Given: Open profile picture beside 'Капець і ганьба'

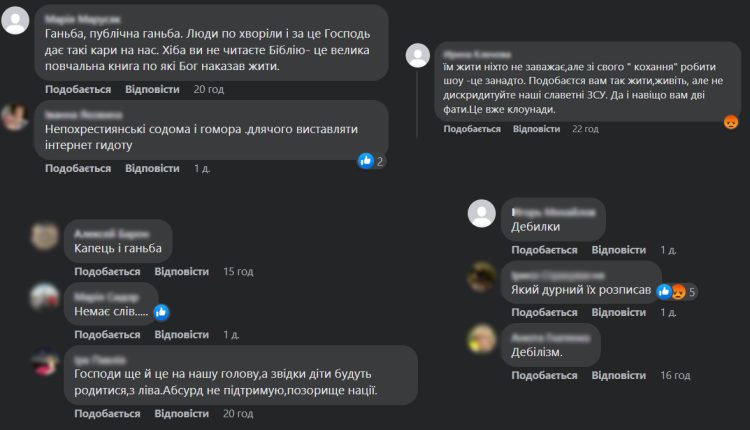Looking at the screenshot, I should point(44,236).
